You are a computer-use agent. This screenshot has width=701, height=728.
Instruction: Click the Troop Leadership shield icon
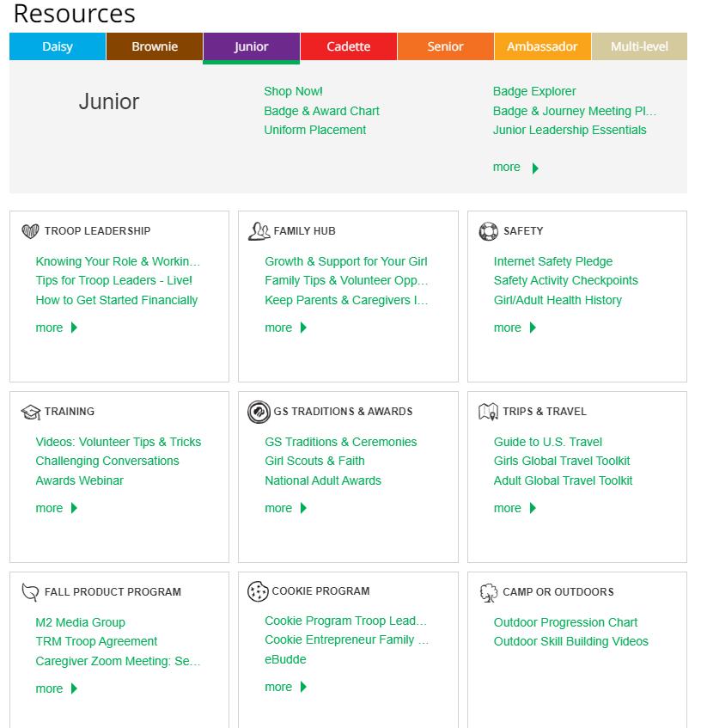point(30,231)
